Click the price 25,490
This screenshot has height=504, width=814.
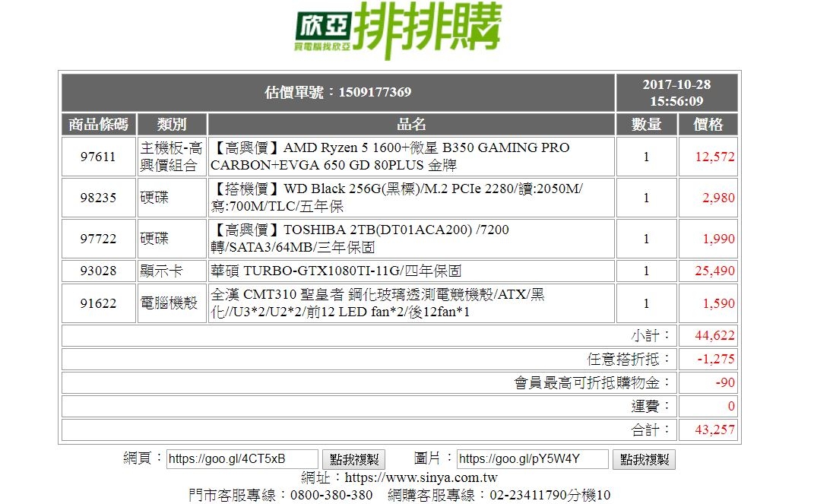[715, 271]
